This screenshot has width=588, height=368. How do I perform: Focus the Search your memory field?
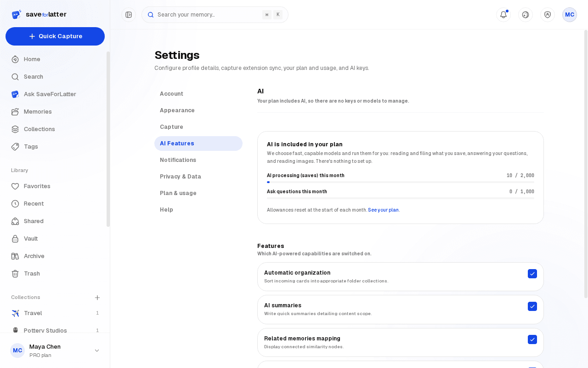[215, 15]
